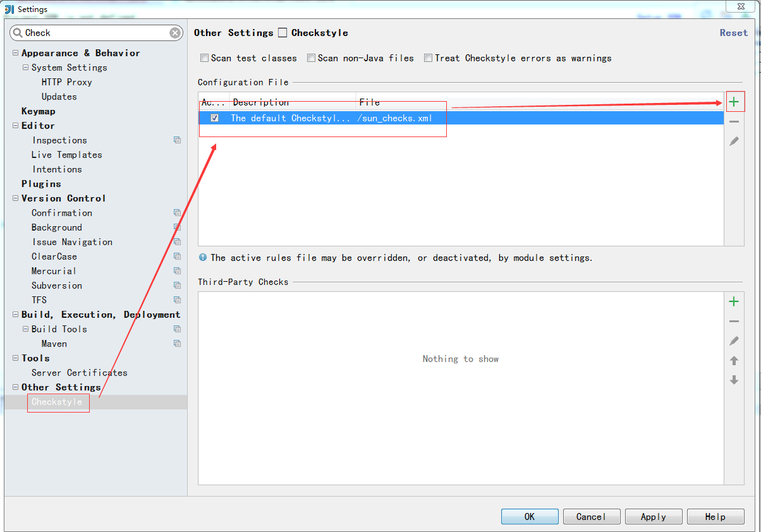Uncheck the active sun_checks.xml checkbox

(x=215, y=118)
